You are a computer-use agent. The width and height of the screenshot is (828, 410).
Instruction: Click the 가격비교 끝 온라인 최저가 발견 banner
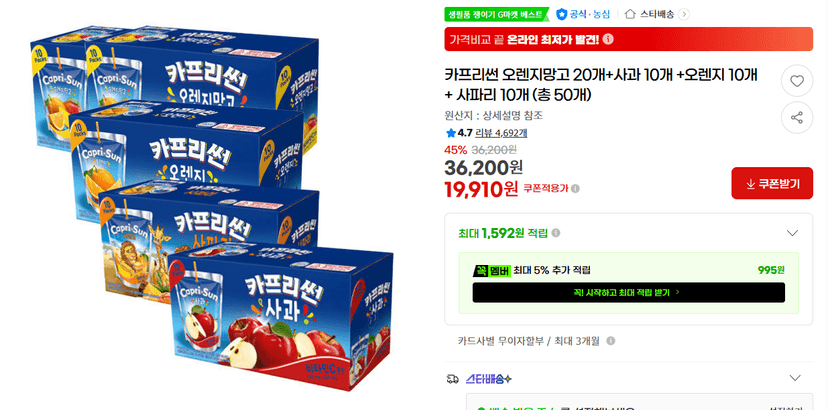pyautogui.click(x=628, y=39)
